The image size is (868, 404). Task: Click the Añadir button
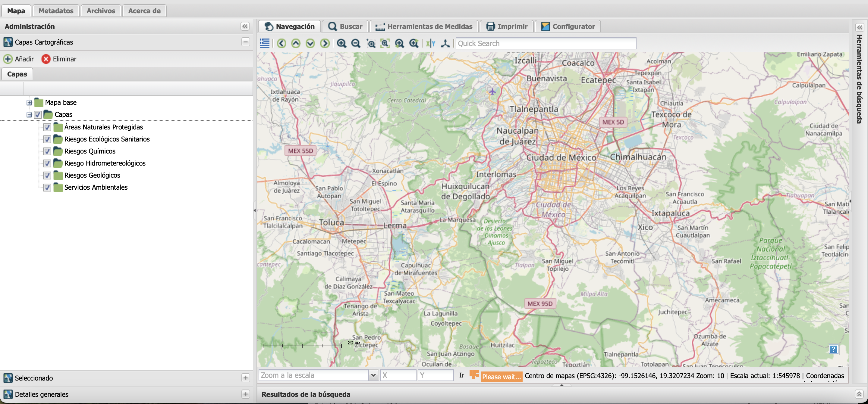(x=19, y=59)
